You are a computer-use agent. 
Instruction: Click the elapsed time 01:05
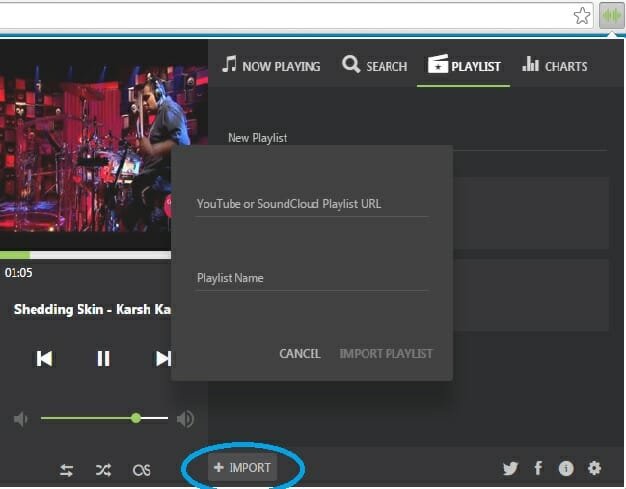click(x=19, y=273)
